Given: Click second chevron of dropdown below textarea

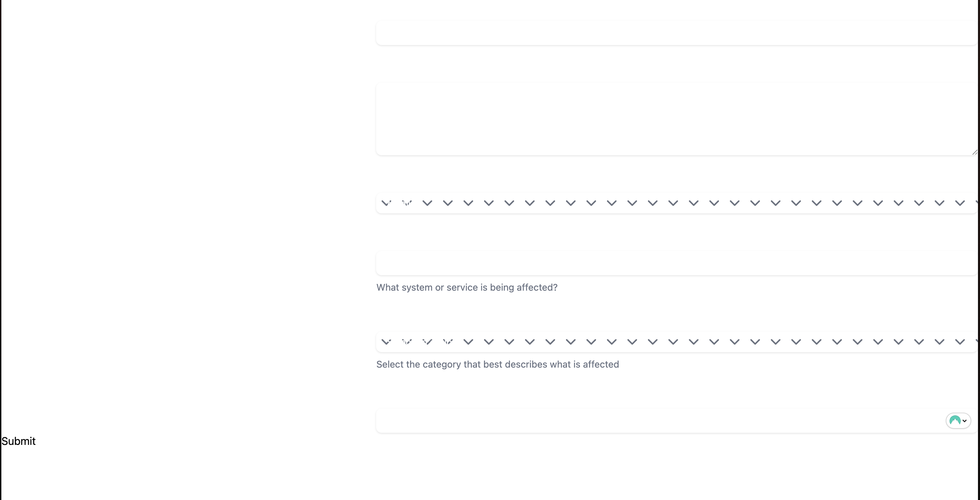Looking at the screenshot, I should pyautogui.click(x=407, y=203).
